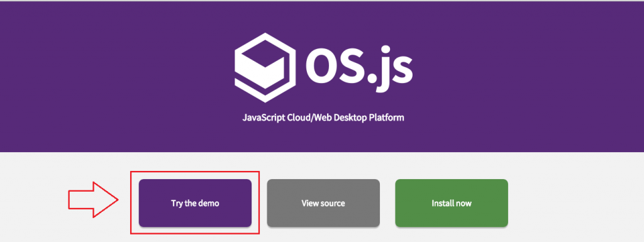Click the "Try the demo" text label
The height and width of the screenshot is (242, 644).
pos(195,203)
